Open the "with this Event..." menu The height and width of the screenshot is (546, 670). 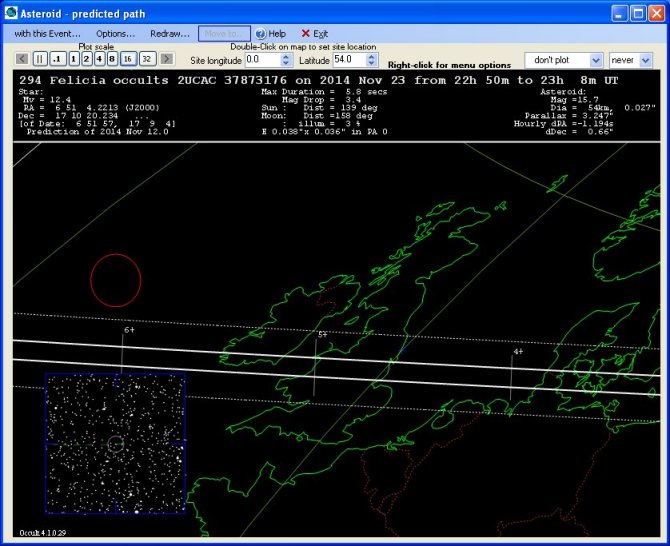click(46, 33)
